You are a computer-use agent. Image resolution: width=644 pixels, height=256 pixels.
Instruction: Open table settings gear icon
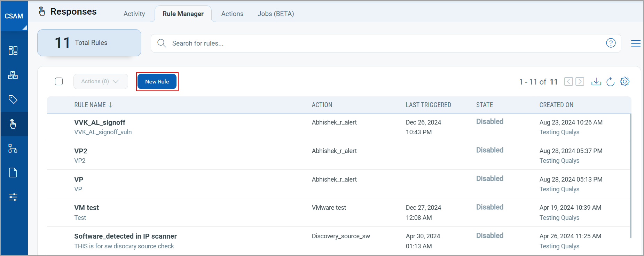625,81
